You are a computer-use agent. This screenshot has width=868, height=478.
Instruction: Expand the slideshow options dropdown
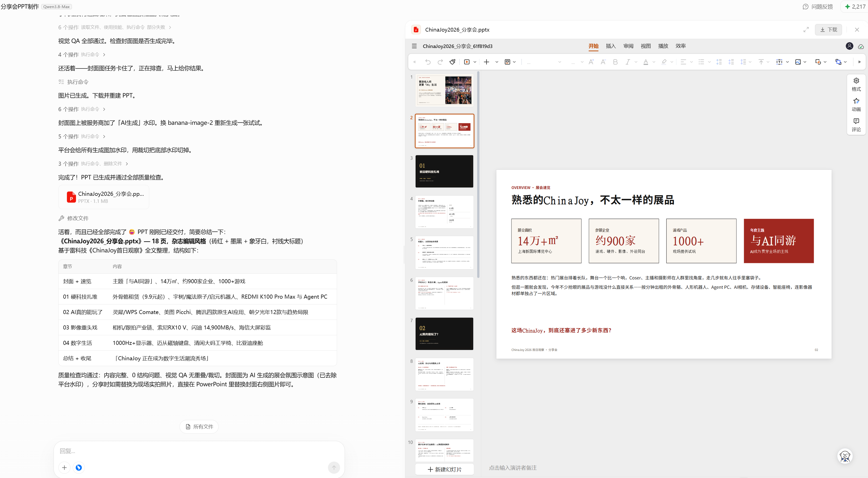475,62
